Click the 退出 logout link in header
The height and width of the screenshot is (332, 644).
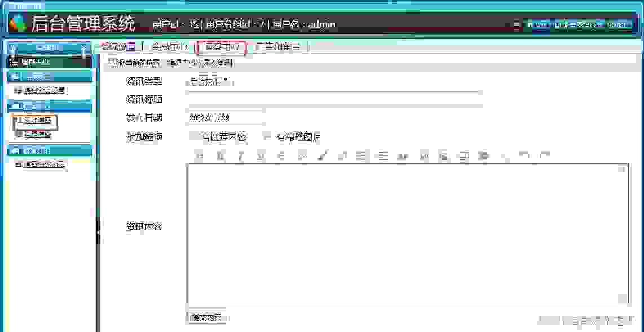620,25
